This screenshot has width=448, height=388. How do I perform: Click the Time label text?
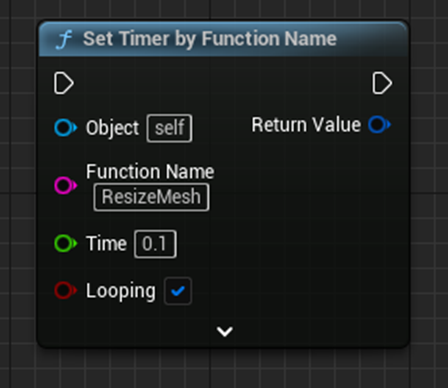(x=106, y=243)
